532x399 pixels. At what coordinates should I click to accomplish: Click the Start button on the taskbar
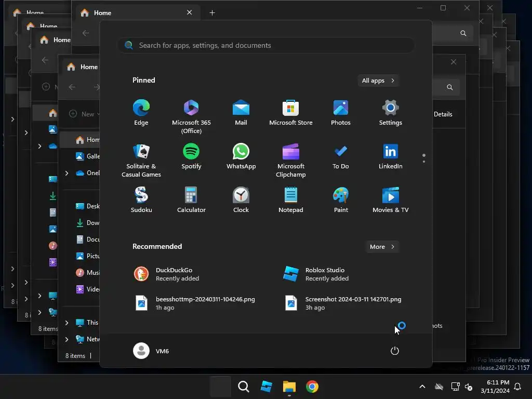pyautogui.click(x=220, y=387)
